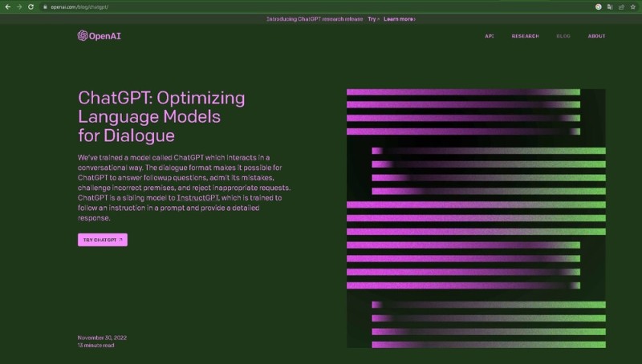The width and height of the screenshot is (642, 364).
Task: Click the heading 'ChatGPT: Optimizing Language Models for Dialogue'
Action: coord(161,116)
